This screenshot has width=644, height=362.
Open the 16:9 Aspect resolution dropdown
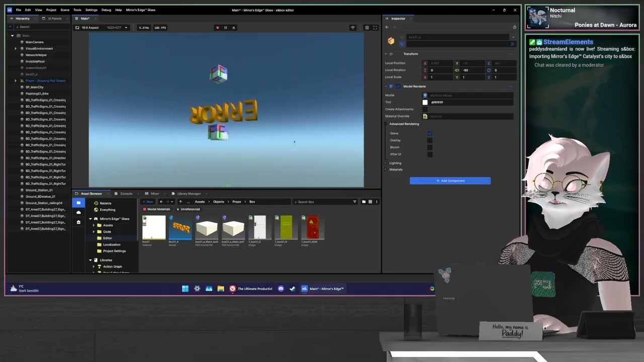coord(102,28)
